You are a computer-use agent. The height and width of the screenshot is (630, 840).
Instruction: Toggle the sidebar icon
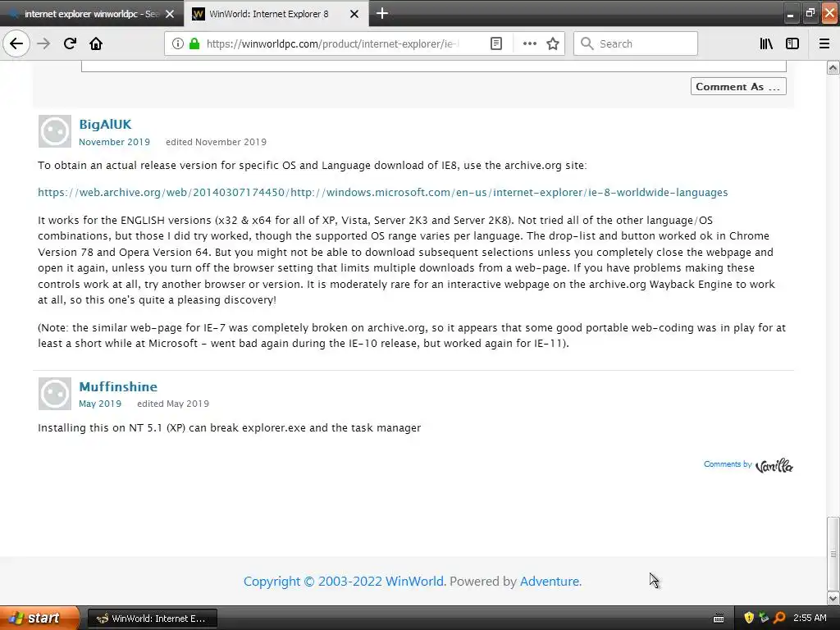[x=792, y=43]
